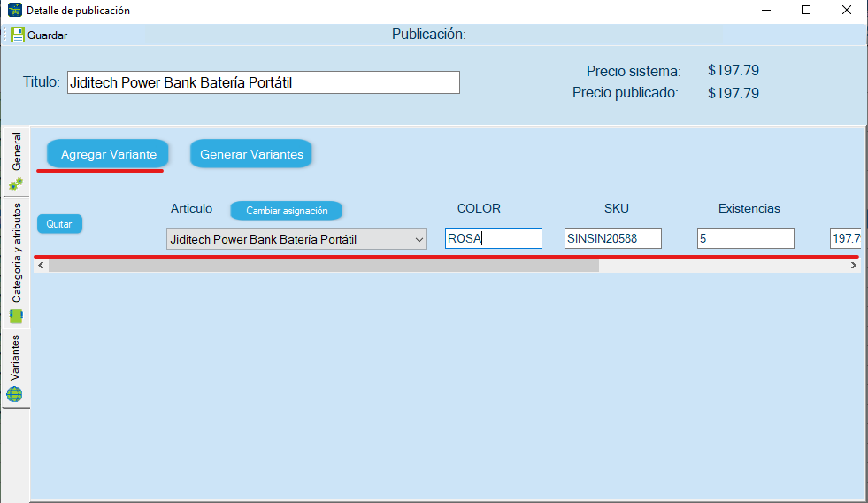Click the Publicación: - header text
The width and height of the screenshot is (868, 503).
(x=433, y=35)
